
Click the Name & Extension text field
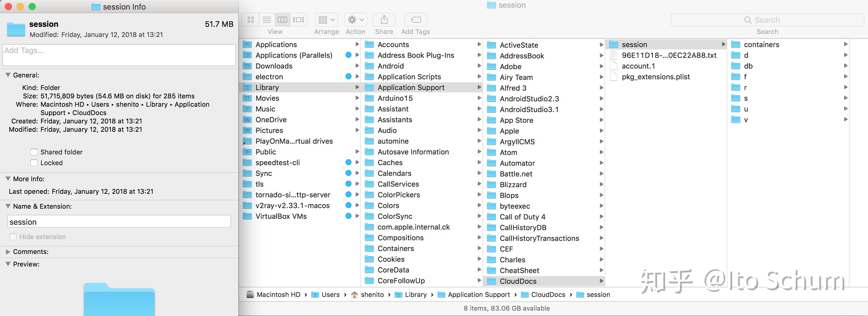click(x=119, y=222)
